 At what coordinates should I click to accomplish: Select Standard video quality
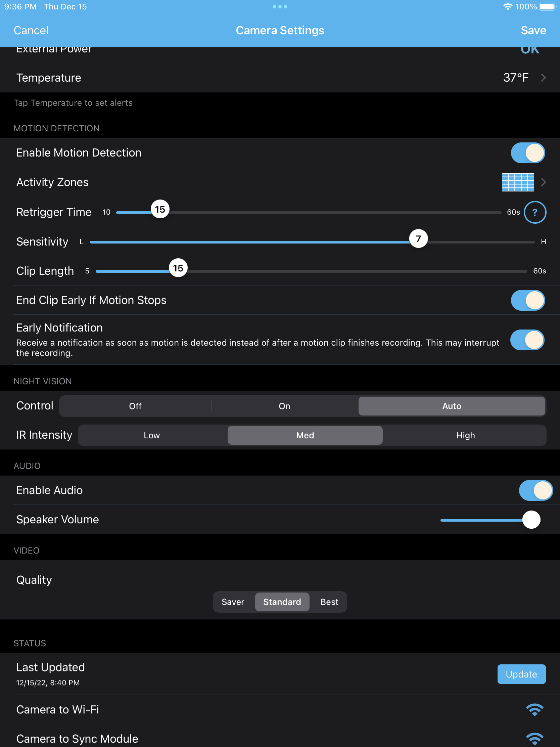click(282, 602)
